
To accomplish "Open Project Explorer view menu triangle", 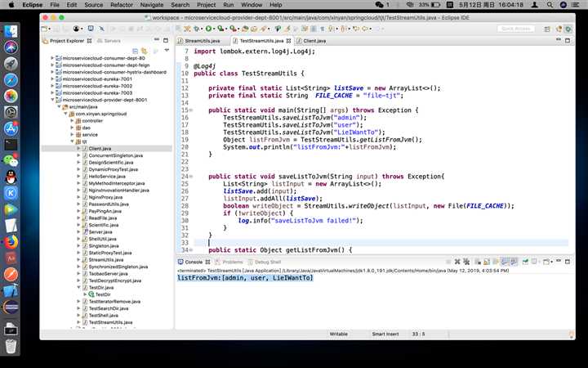I will coord(167,51).
